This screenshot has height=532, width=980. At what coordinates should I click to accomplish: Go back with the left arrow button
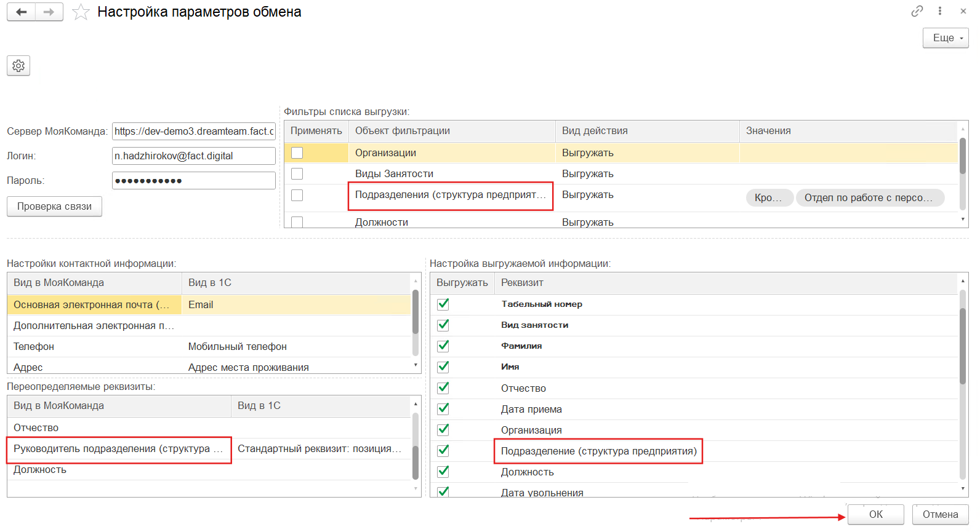point(22,12)
